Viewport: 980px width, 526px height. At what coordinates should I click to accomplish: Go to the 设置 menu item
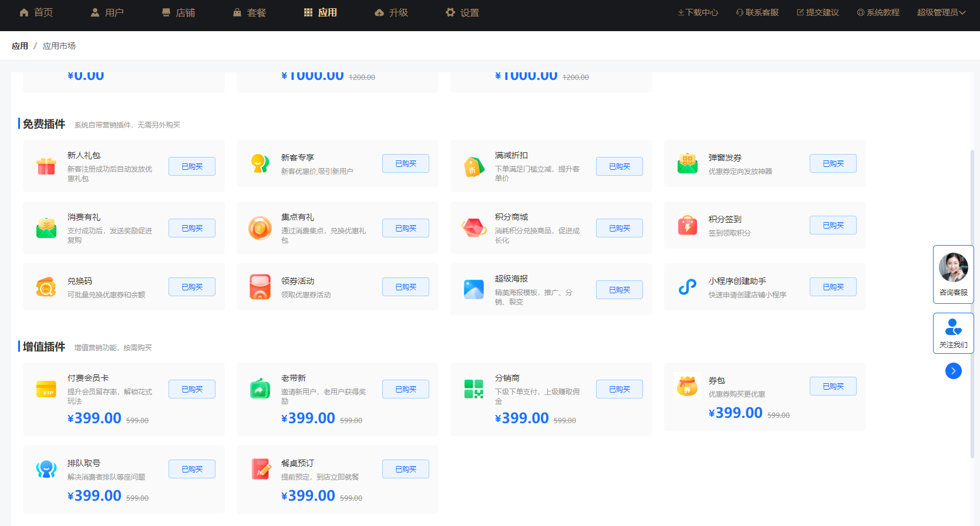(x=462, y=12)
